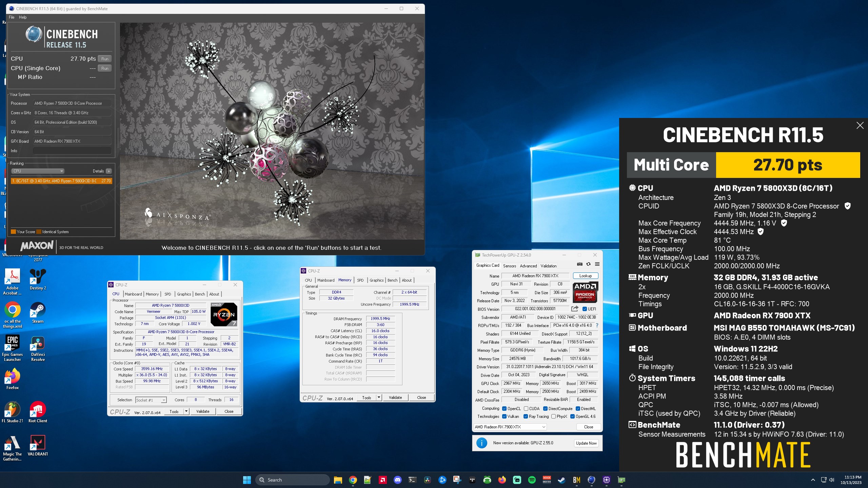Open the VALORANT desktop shortcut

pos(38,446)
